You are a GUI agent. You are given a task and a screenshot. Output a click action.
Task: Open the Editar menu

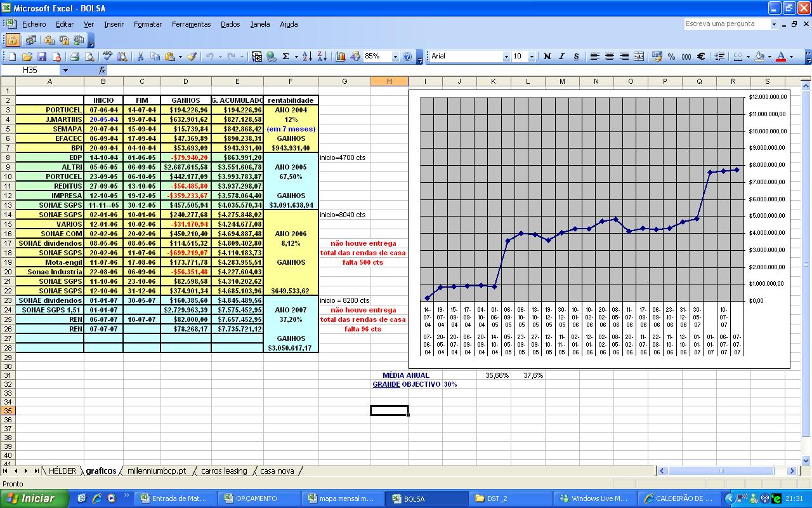click(x=65, y=24)
